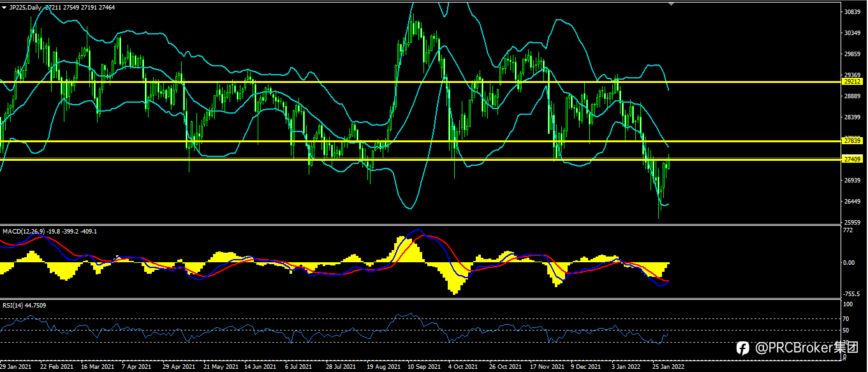This screenshot has width=868, height=372.
Task: Click the 25959 price axis value
Action: tap(853, 223)
